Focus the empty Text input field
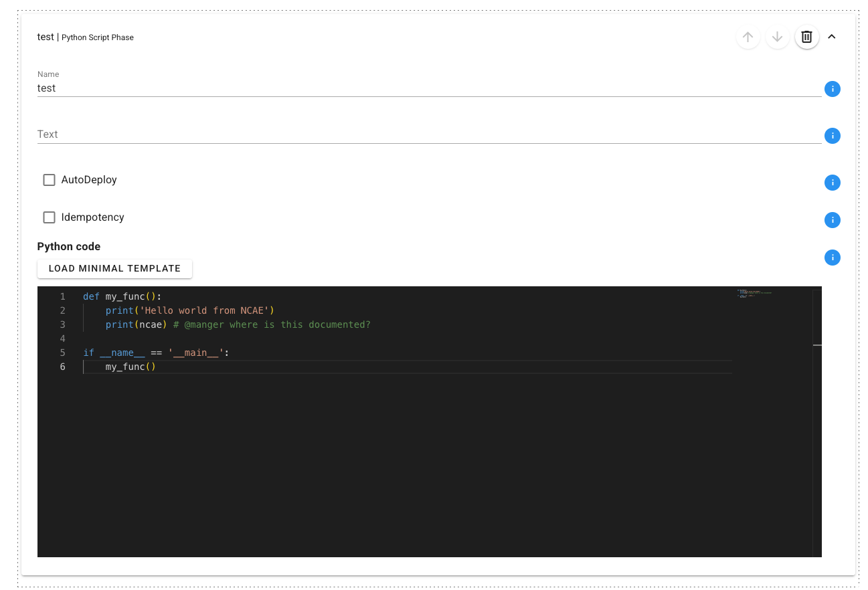 tap(429, 134)
